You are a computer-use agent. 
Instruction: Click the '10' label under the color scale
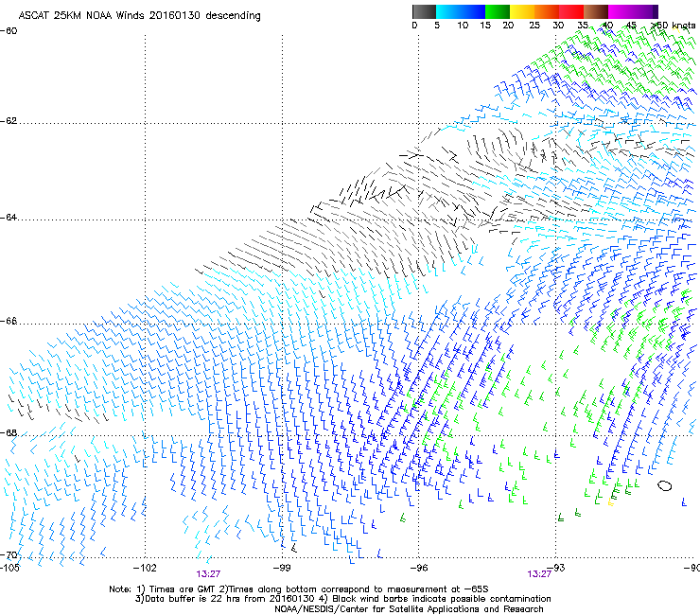[x=463, y=25]
